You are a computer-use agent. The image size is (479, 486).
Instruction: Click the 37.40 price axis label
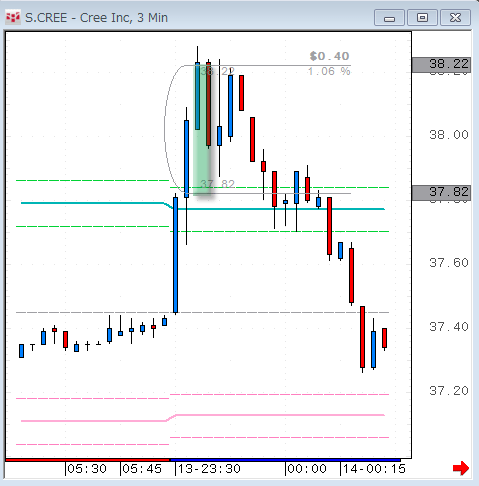click(449, 327)
